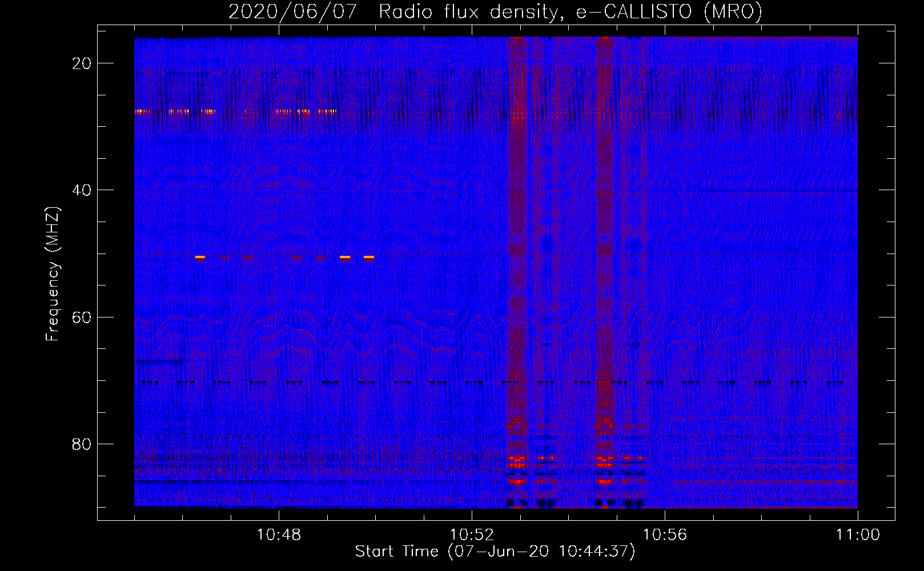Click the 60 MHz frequency tick label
The image size is (924, 571).
82,317
